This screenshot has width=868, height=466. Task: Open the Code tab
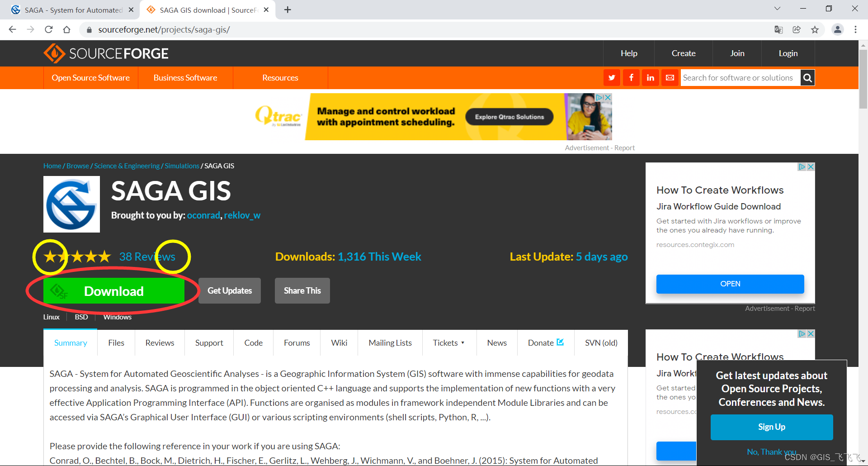[254, 343]
